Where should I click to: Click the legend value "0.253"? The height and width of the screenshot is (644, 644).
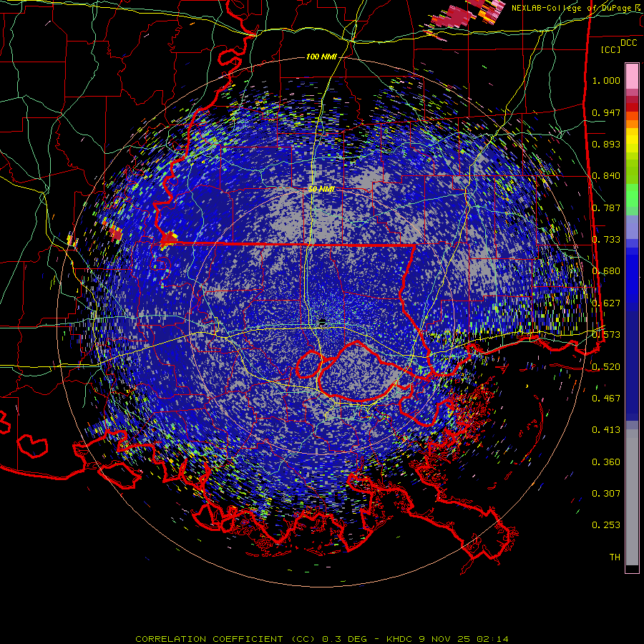coord(606,525)
